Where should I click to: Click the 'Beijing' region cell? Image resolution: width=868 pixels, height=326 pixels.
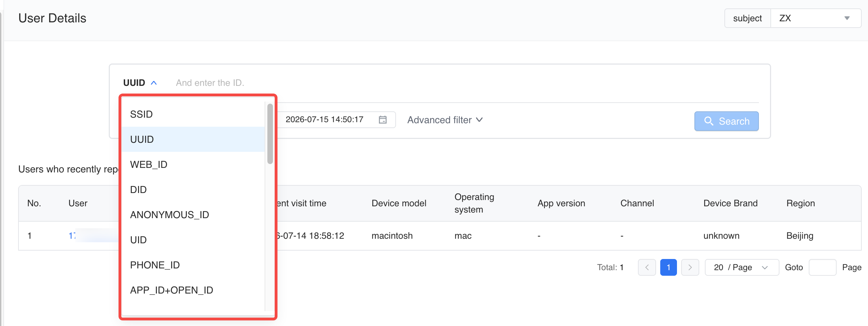800,236
